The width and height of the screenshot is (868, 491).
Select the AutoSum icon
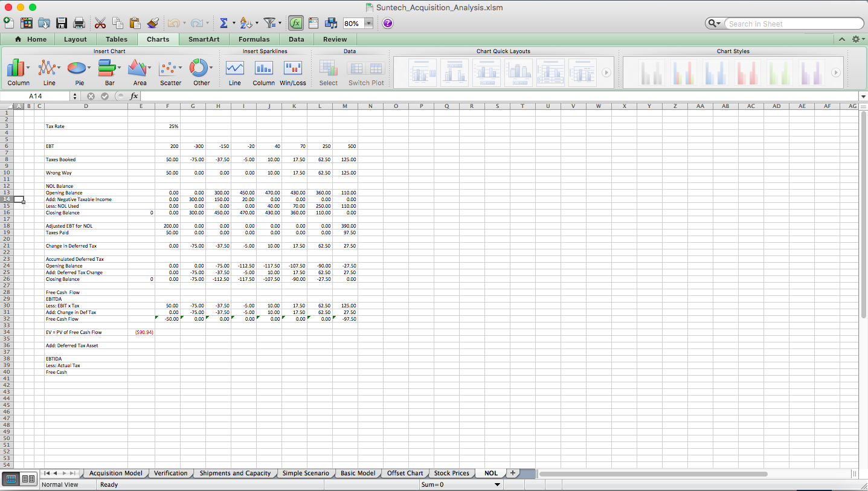224,23
